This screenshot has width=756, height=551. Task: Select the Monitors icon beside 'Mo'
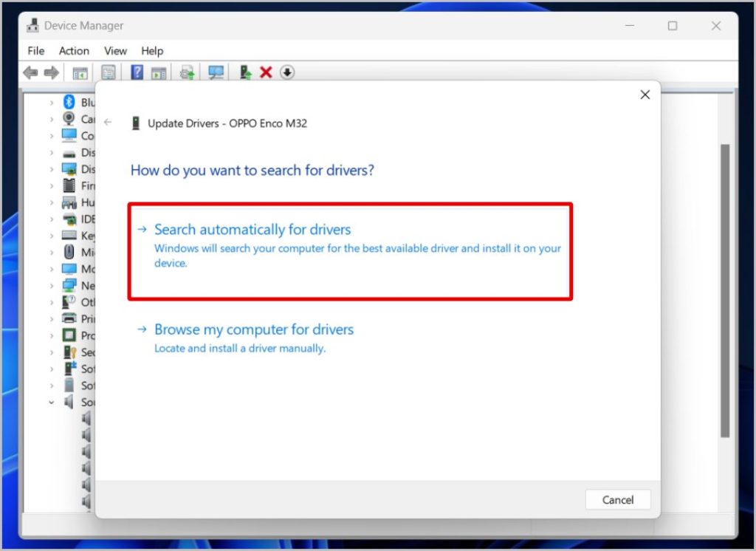point(69,269)
